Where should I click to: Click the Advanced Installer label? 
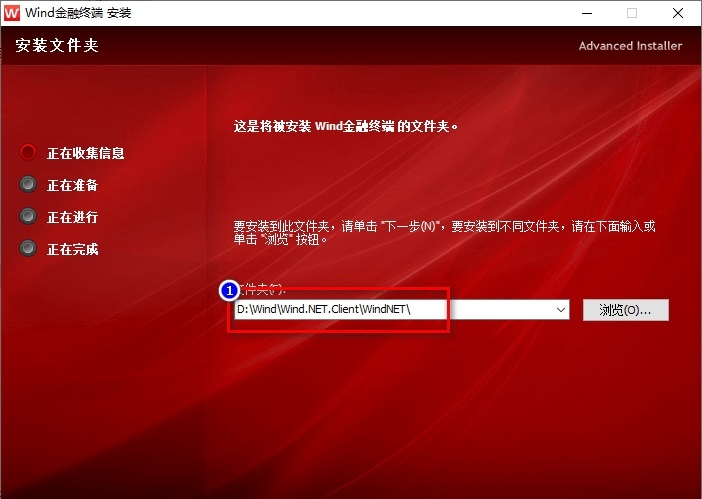click(630, 46)
